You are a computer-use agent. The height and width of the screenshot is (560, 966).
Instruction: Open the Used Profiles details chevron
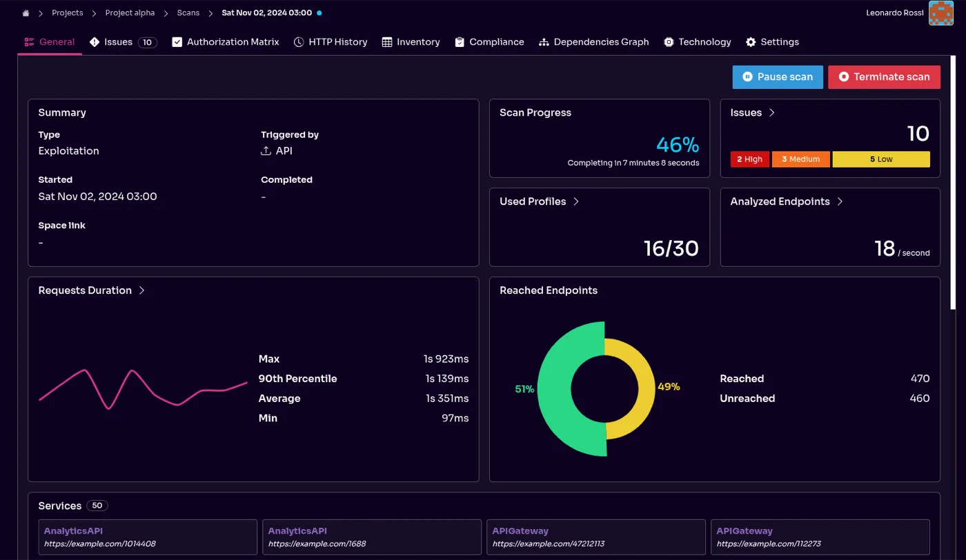click(x=578, y=201)
